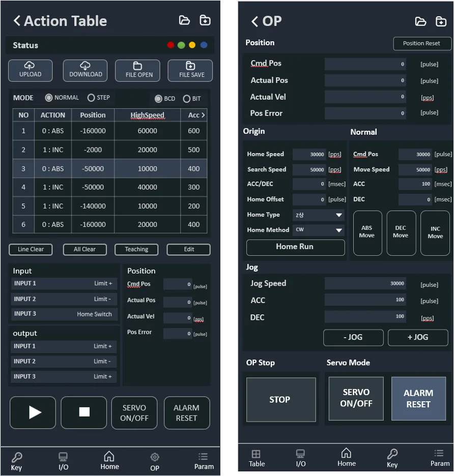Go to Home tab in OP nav bar

click(346, 458)
